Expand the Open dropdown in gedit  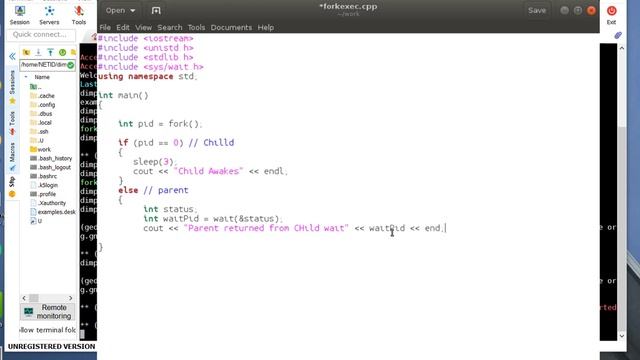tap(120, 11)
